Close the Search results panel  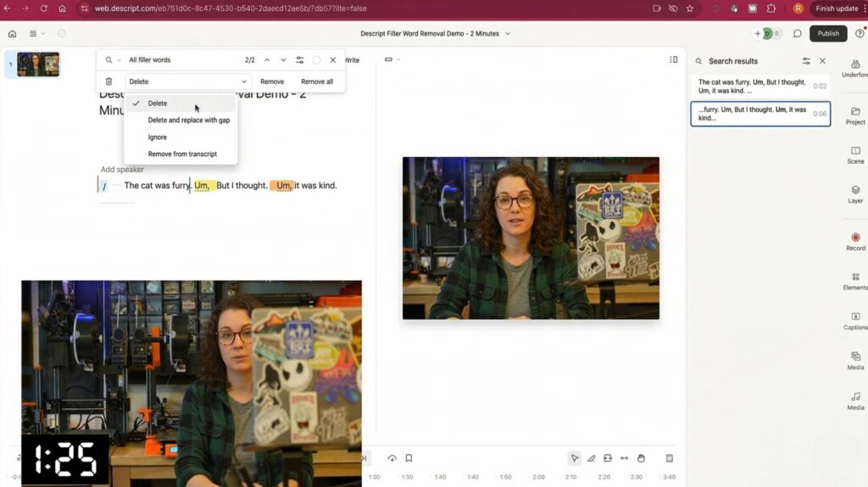coord(822,61)
